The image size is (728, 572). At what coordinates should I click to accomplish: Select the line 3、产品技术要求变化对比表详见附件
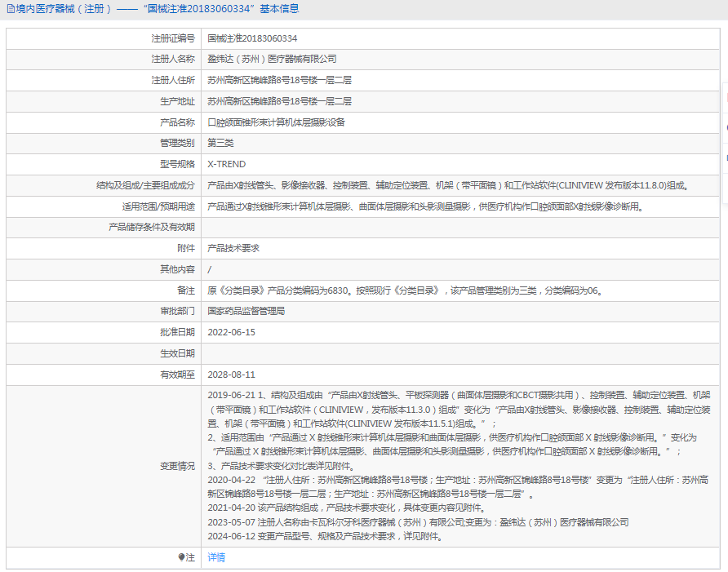pos(282,466)
